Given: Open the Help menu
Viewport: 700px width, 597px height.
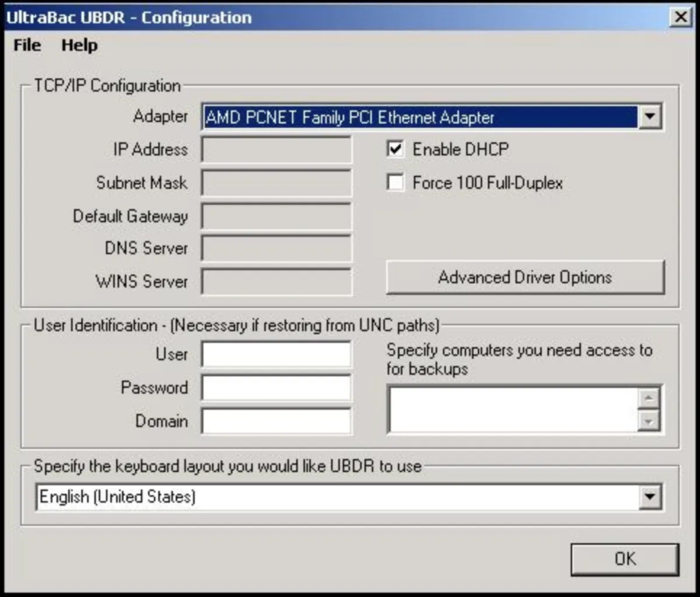Looking at the screenshot, I should [79, 46].
